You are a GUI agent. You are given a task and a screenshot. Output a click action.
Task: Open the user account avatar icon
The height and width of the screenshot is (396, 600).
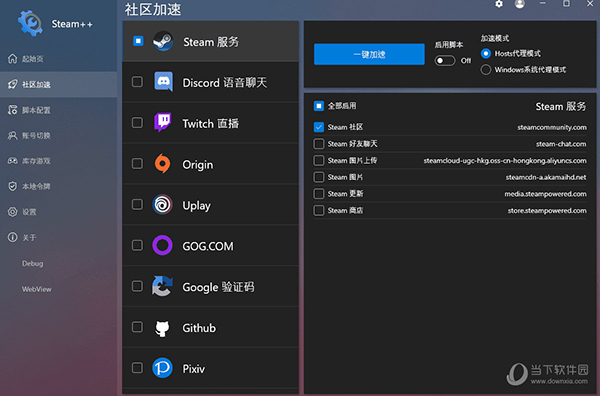tap(520, 4)
